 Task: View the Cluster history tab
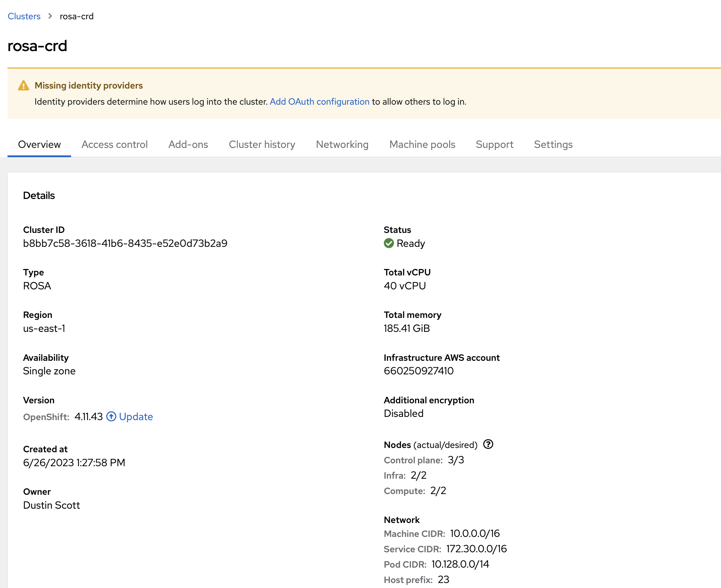click(262, 144)
